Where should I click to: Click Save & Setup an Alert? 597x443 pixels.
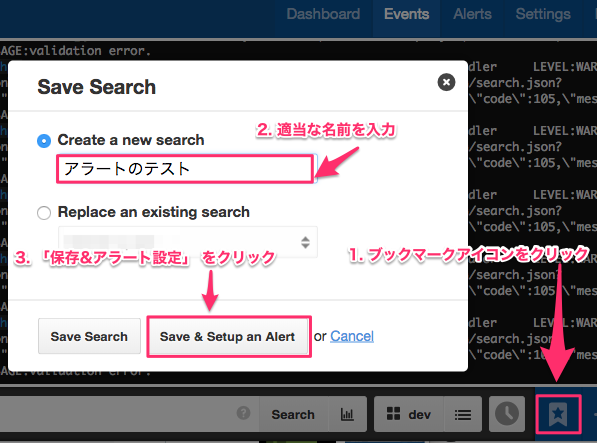(228, 336)
